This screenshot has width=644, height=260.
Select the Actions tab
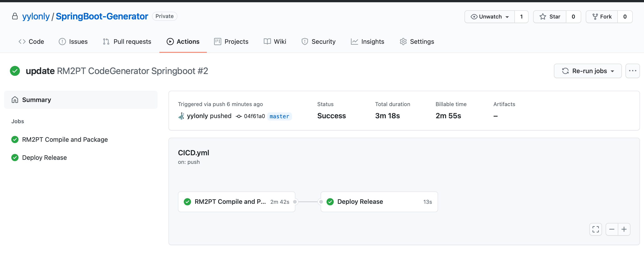(183, 42)
